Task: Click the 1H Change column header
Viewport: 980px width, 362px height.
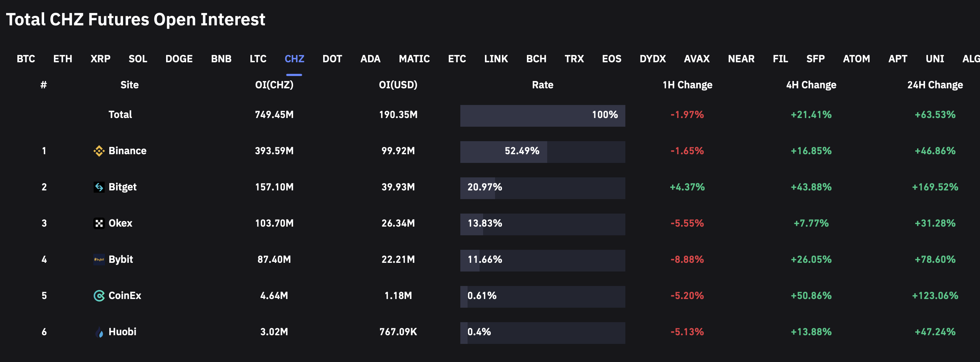Action: pyautogui.click(x=687, y=84)
